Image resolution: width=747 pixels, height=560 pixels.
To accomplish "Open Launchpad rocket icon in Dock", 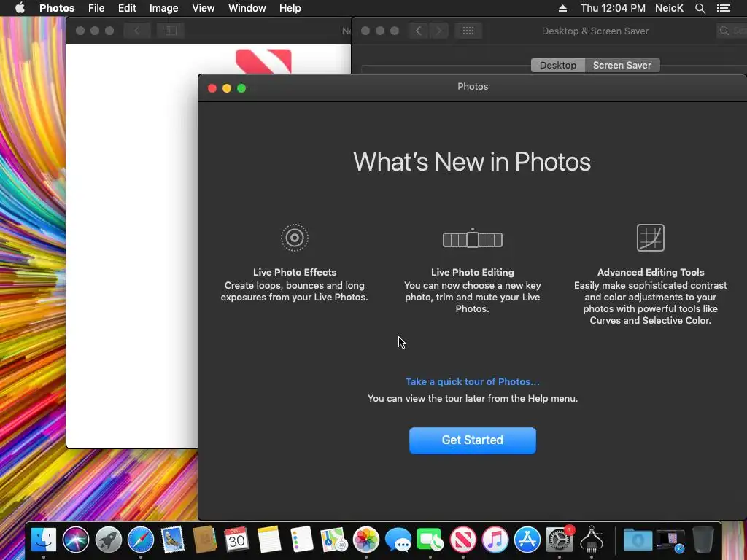I will click(x=108, y=540).
